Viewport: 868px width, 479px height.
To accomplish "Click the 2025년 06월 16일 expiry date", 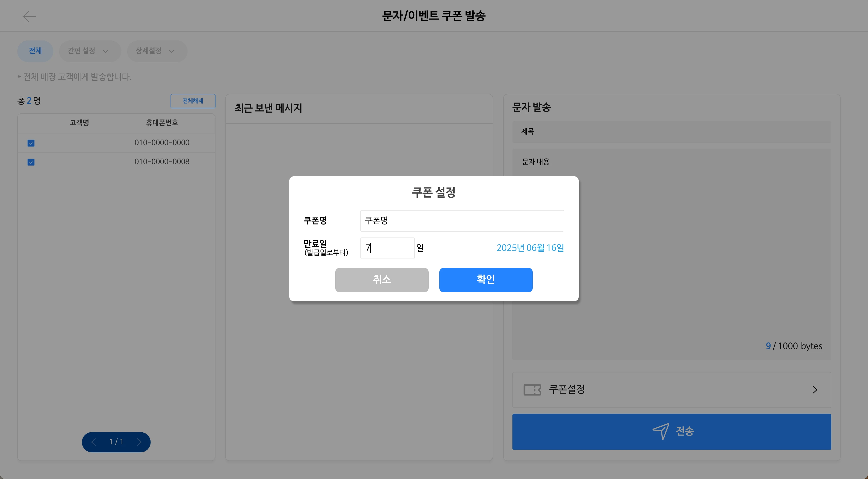I will pyautogui.click(x=530, y=248).
